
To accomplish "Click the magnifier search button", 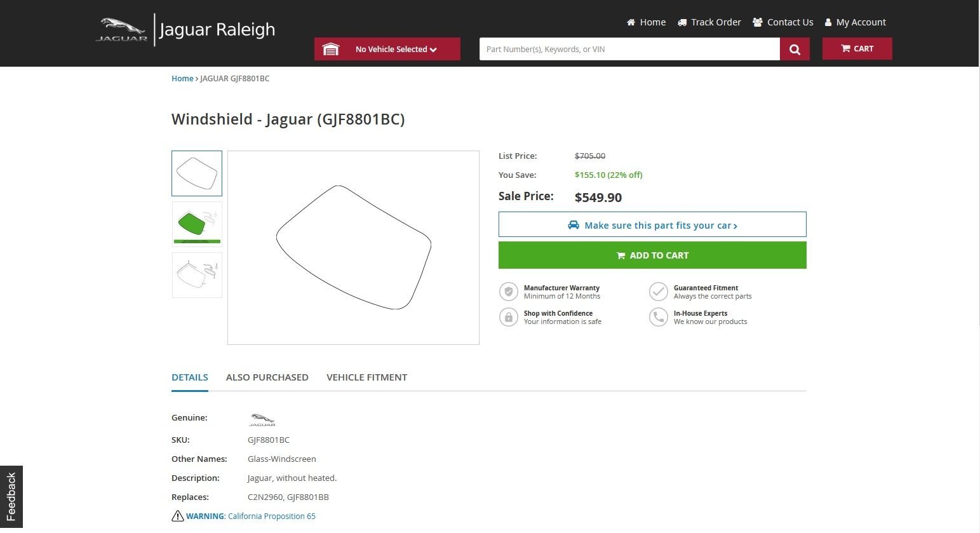I will click(795, 49).
